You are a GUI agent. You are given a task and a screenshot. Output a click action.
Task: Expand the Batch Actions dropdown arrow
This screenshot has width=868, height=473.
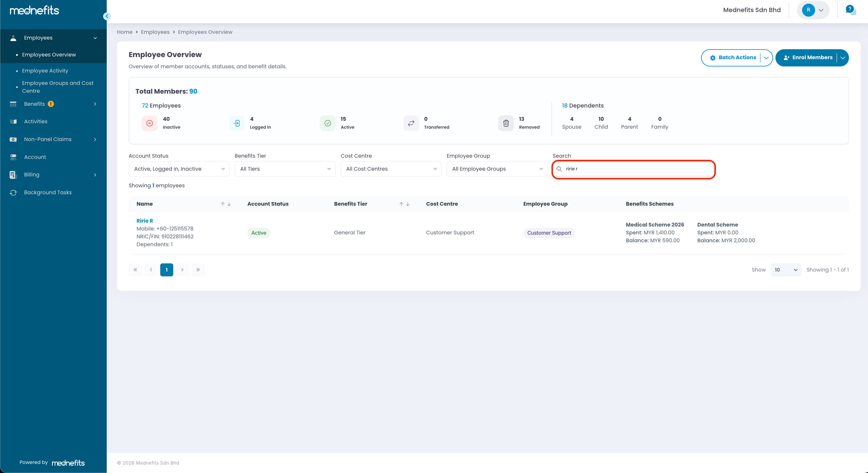[766, 58]
